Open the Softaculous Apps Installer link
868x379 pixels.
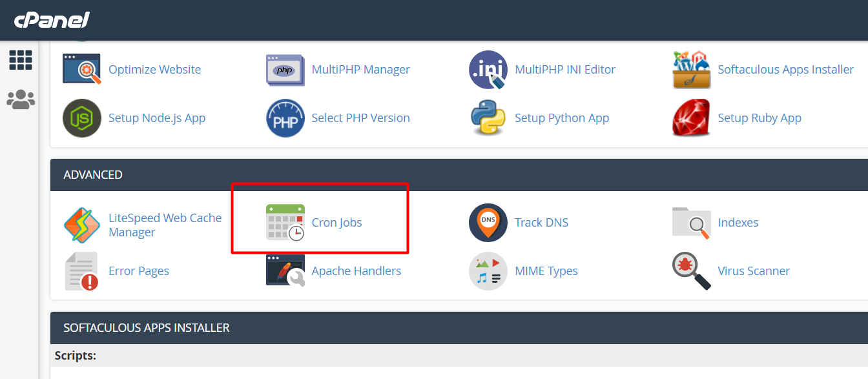(785, 70)
